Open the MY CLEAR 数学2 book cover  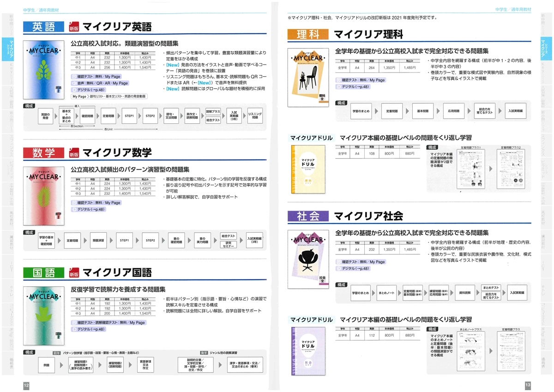[x=44, y=195]
